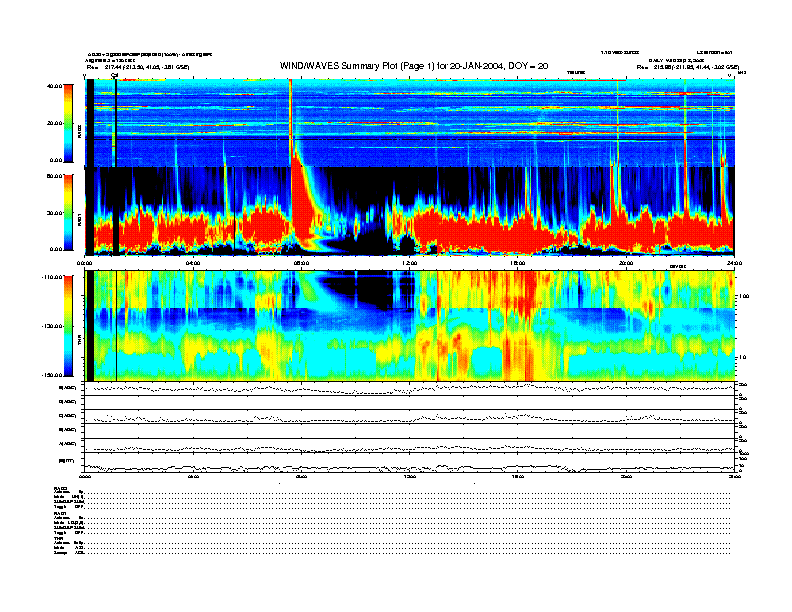
Task: Click the RAD2 spectrogram color scale bar
Action: click(x=67, y=122)
